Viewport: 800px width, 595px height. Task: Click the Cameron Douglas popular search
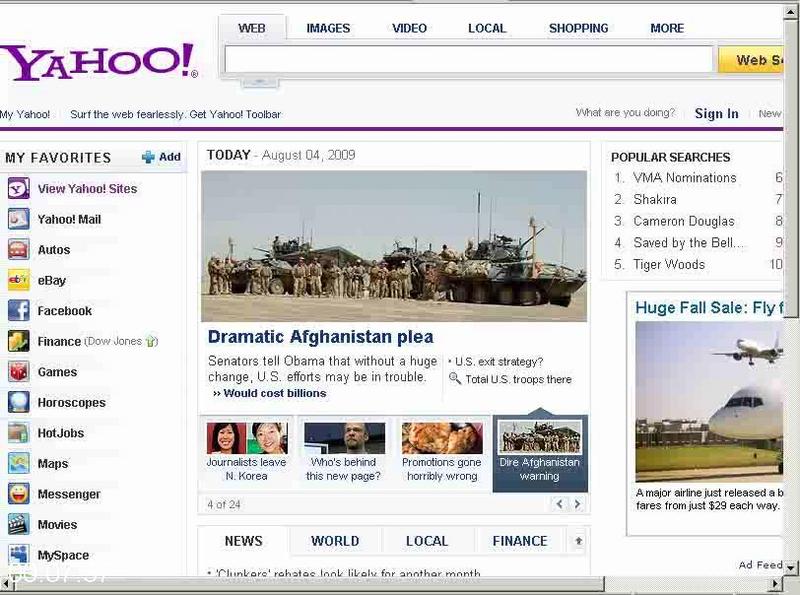[684, 221]
